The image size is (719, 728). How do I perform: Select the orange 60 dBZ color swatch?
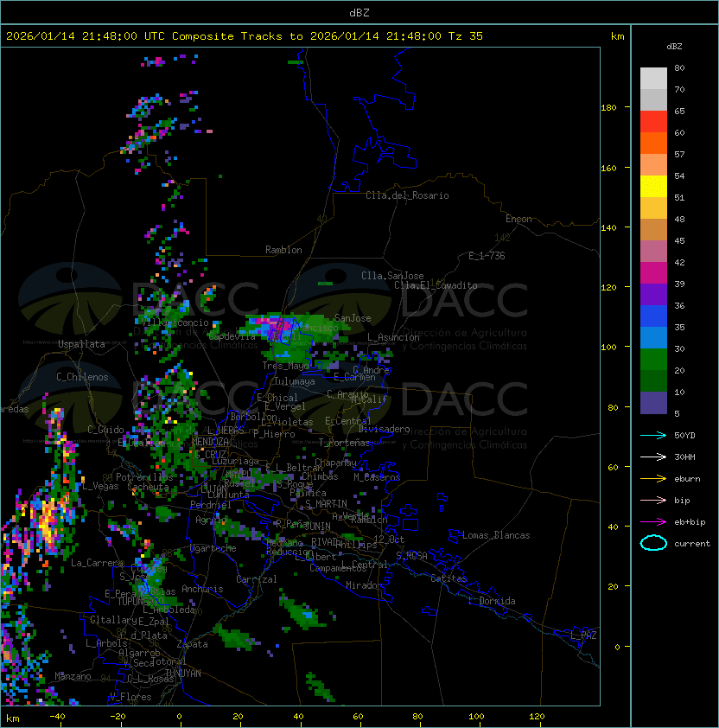[653, 143]
